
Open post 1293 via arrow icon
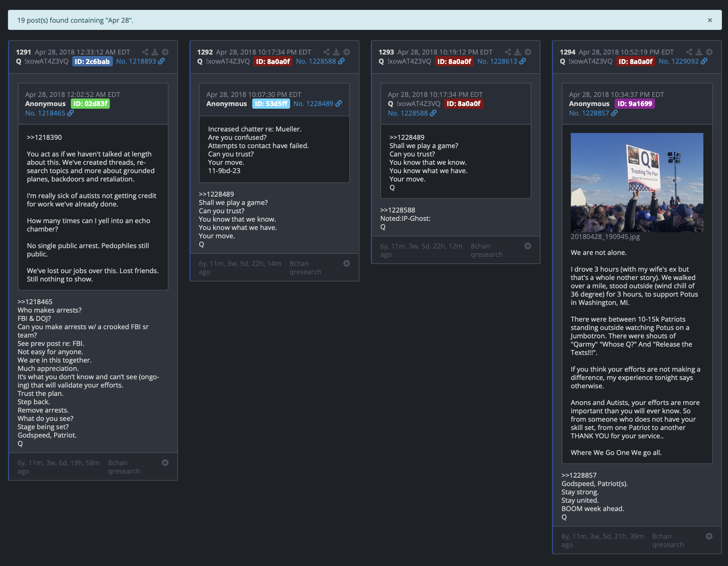click(x=528, y=52)
